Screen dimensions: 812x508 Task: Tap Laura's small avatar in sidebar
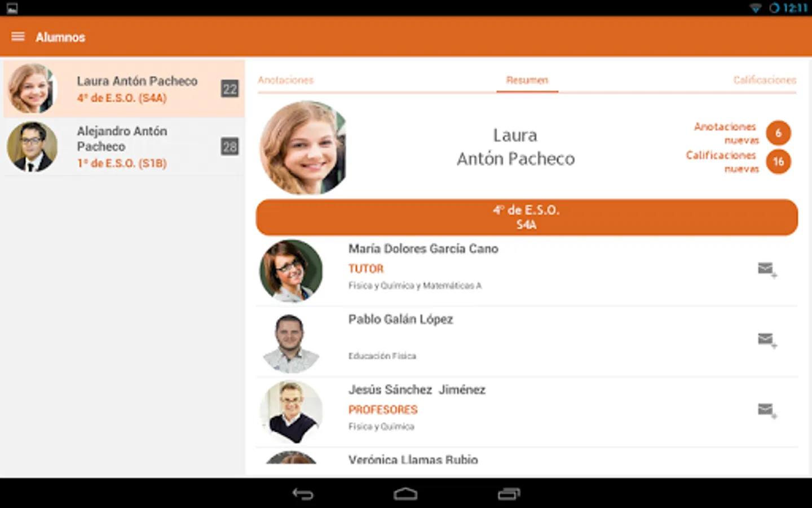[x=32, y=89]
